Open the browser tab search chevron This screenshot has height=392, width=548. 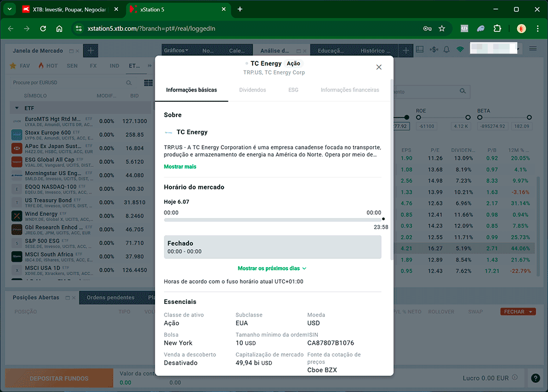(9, 9)
